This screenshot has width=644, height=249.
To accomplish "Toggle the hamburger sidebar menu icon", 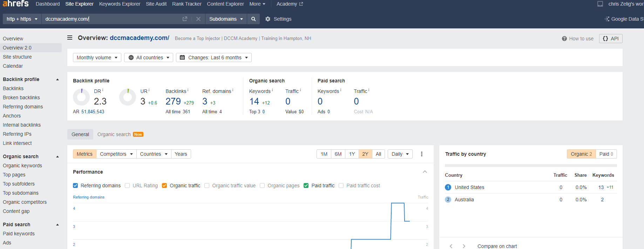I will pos(70,38).
